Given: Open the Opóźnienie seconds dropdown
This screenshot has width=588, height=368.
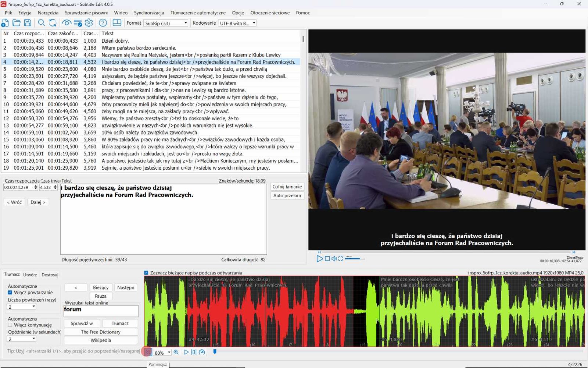Looking at the screenshot, I should [21, 339].
